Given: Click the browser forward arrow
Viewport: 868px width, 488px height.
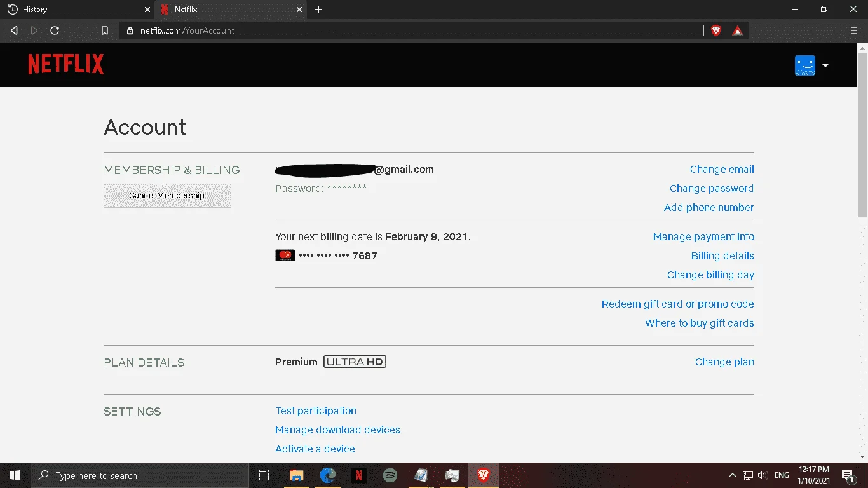Looking at the screenshot, I should point(34,30).
